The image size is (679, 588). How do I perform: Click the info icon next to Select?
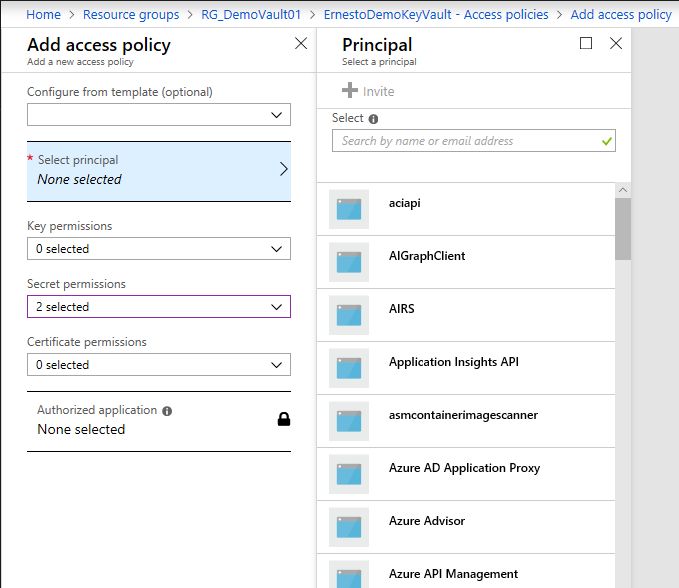373,119
